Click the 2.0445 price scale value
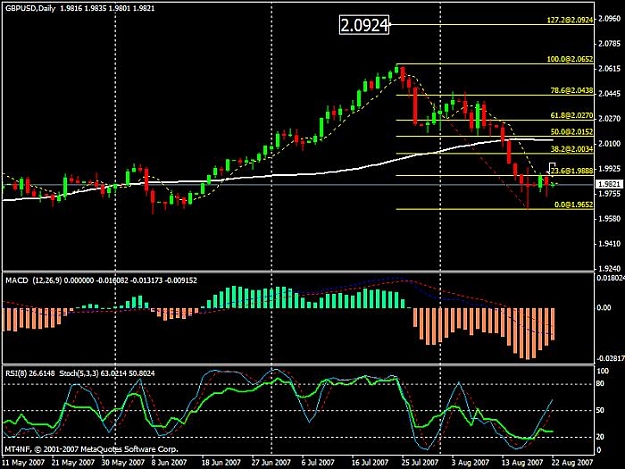 (610, 94)
